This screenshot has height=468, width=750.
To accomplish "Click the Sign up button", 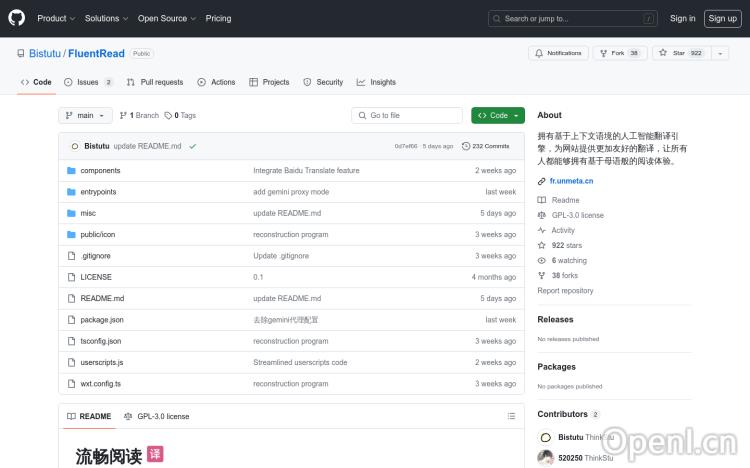I will (x=721, y=18).
